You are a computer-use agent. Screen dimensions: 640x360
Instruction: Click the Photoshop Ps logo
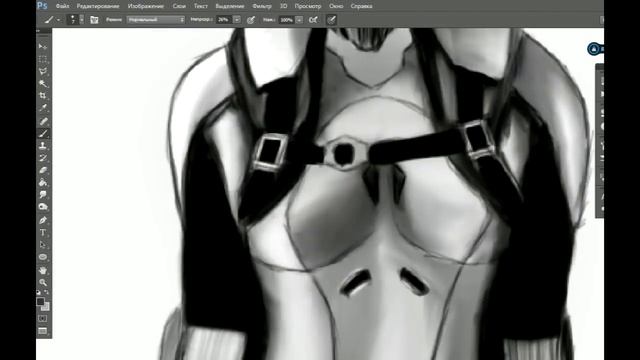[42, 6]
